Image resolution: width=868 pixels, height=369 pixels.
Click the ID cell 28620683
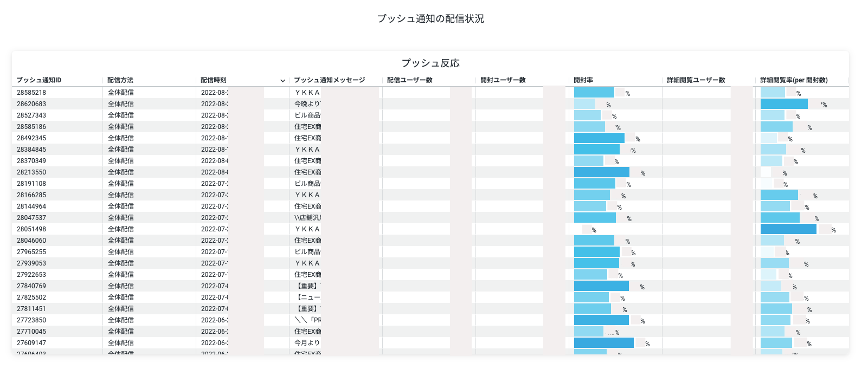point(31,104)
